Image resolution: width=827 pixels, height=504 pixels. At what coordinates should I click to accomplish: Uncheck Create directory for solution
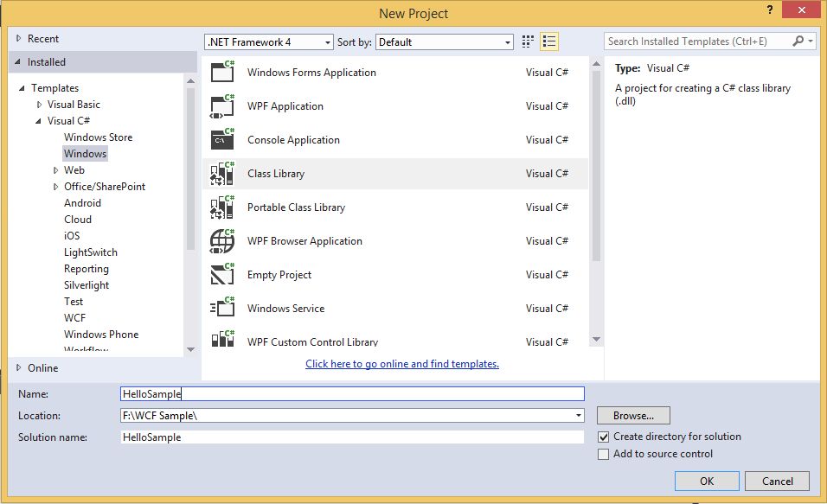tap(604, 437)
